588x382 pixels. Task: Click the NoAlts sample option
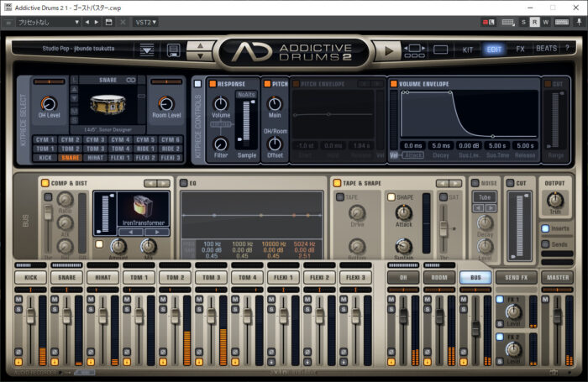246,95
